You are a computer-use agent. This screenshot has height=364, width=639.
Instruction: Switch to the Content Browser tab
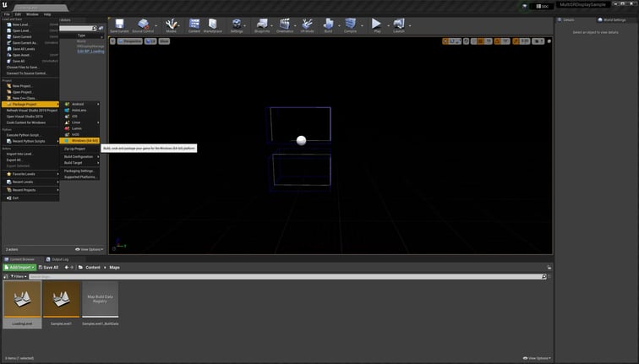point(19,259)
